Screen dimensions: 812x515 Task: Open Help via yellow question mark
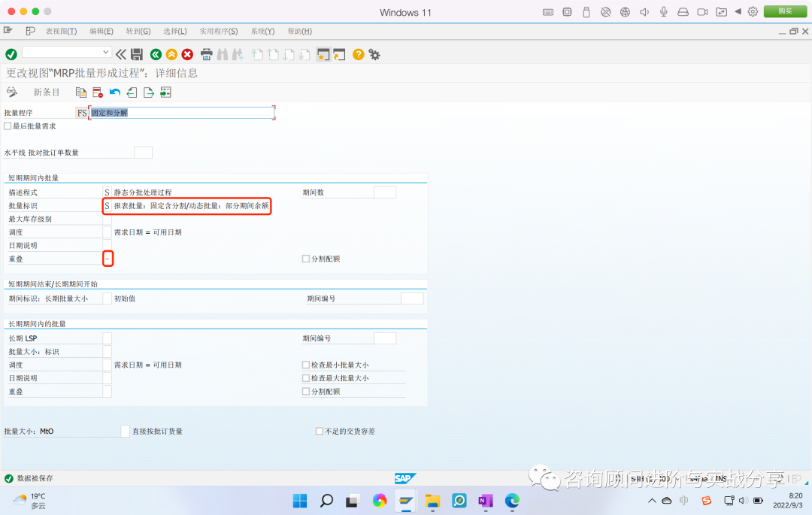(x=359, y=54)
